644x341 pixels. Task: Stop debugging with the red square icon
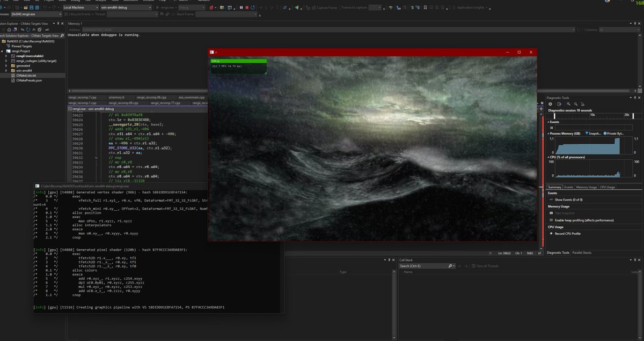pos(247,7)
